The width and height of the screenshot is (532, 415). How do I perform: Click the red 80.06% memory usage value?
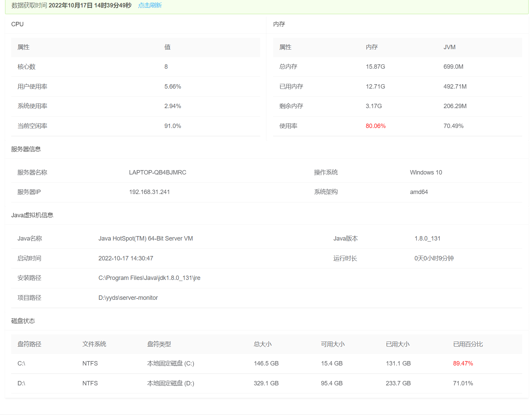click(x=376, y=126)
